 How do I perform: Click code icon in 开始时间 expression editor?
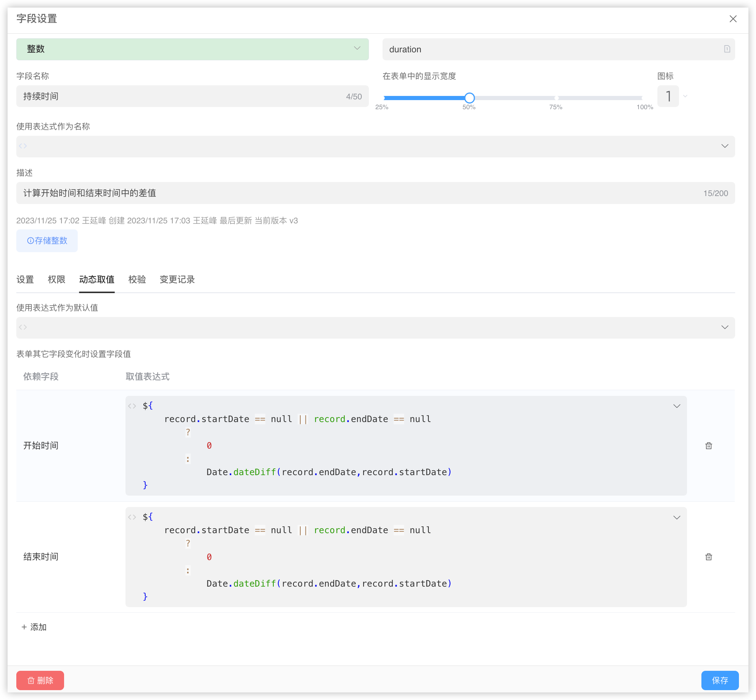click(x=132, y=406)
